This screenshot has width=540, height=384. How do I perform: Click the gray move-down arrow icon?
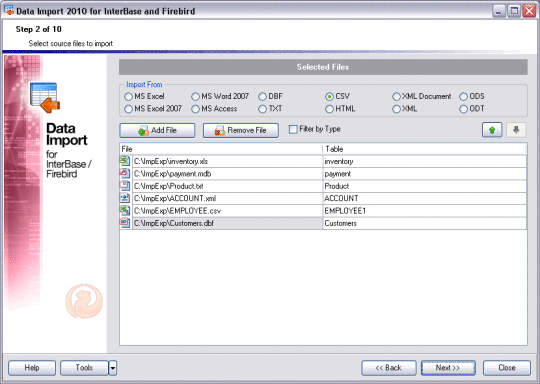coord(516,130)
